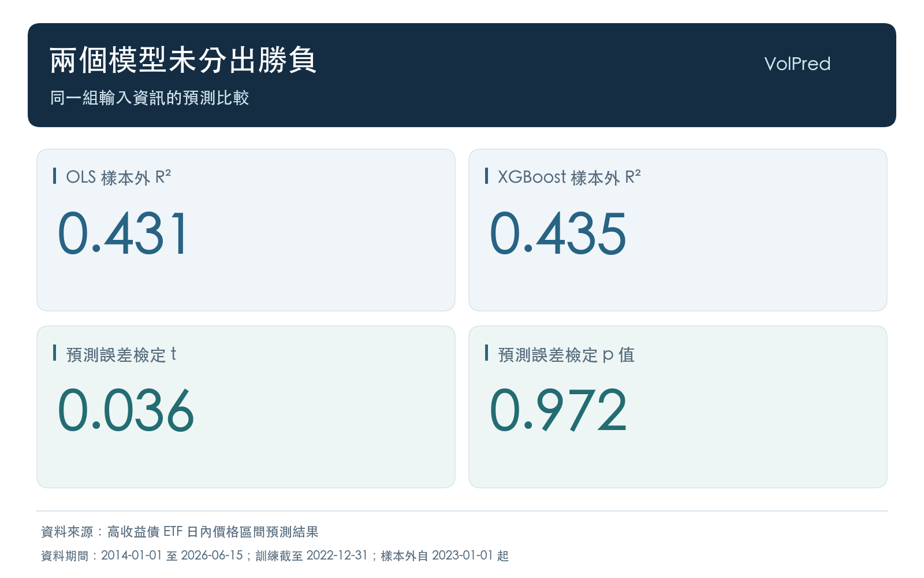
Task: Select the OLS 樣本外 R² label
Action: pos(118,177)
